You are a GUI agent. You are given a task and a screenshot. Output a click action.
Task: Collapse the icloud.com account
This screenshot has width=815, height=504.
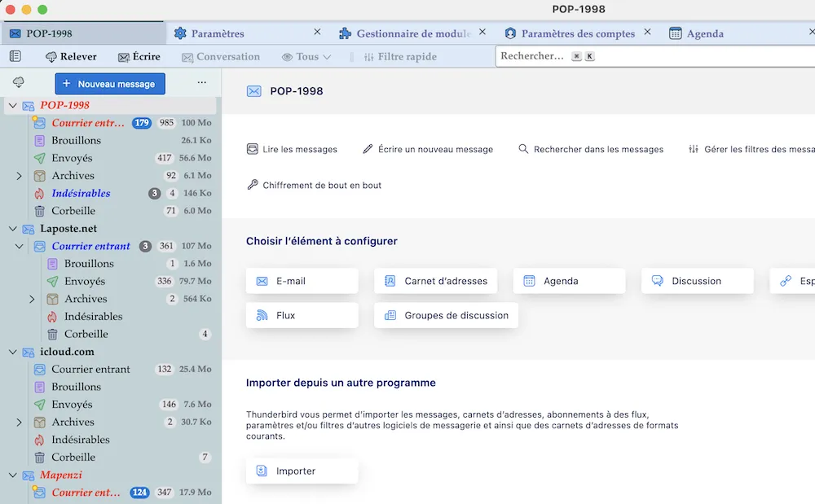[13, 352]
